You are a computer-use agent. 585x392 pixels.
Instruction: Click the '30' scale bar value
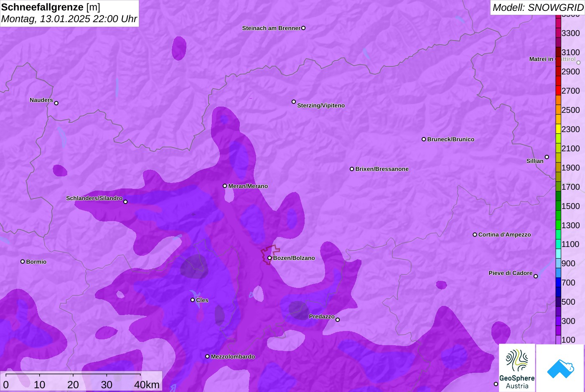coord(107,384)
